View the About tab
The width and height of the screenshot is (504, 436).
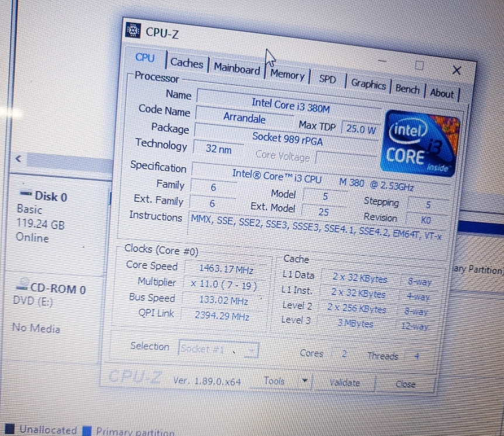441,93
